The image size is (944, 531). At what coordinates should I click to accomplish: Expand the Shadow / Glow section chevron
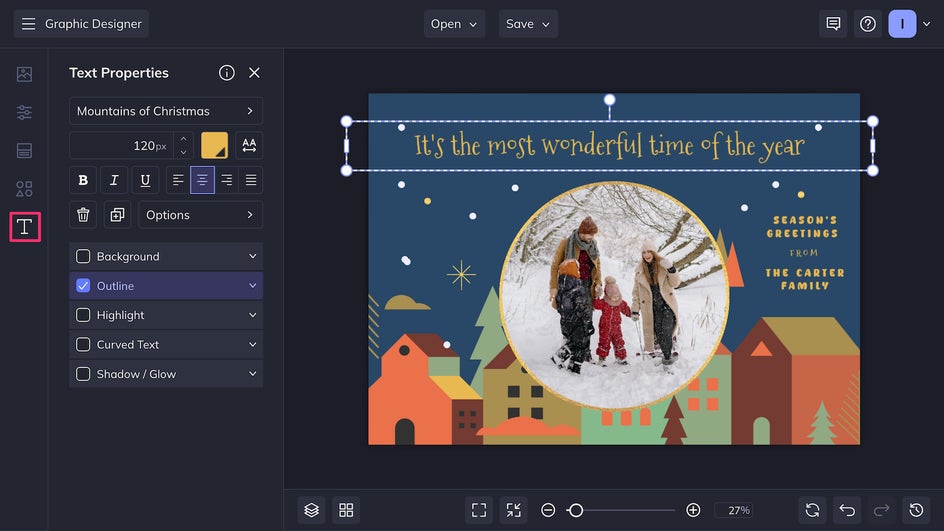(x=252, y=374)
